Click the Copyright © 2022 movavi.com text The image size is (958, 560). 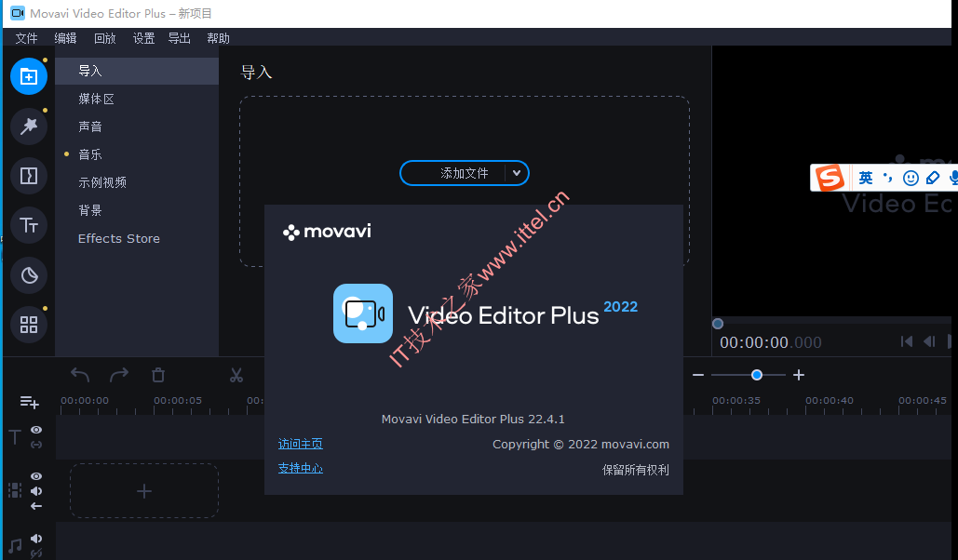581,444
